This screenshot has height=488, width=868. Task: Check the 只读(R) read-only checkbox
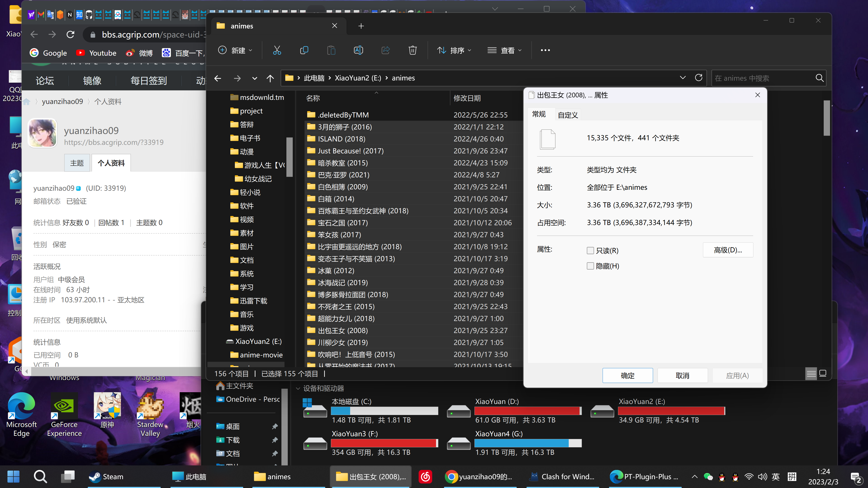coord(590,251)
